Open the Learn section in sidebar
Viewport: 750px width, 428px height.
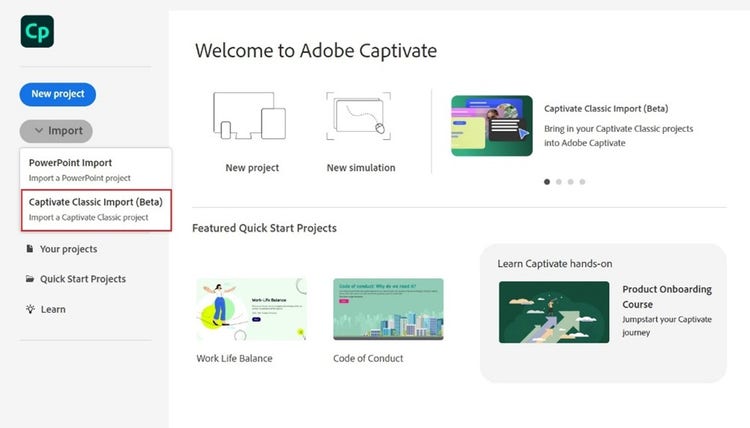tap(53, 309)
